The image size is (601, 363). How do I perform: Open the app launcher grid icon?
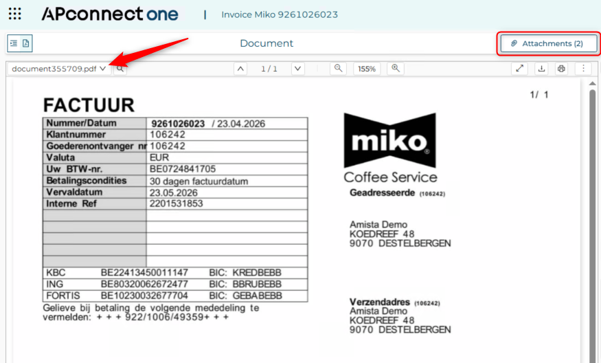15,14
